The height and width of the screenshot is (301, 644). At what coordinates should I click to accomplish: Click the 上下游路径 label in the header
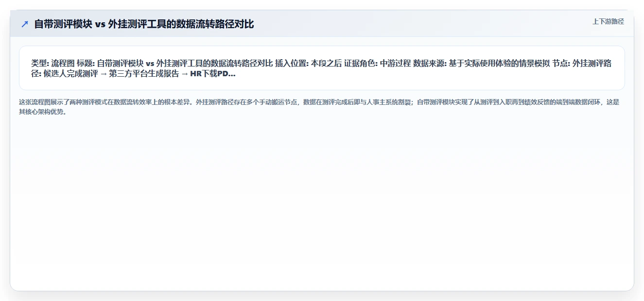[x=608, y=21]
